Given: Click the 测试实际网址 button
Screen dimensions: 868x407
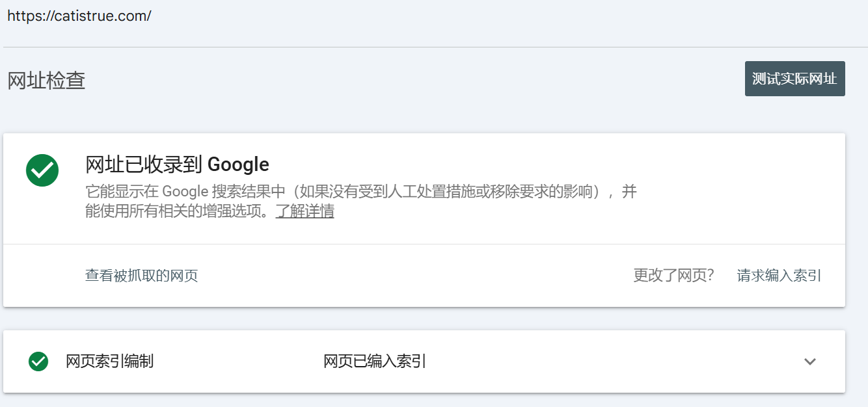Looking at the screenshot, I should click(x=794, y=79).
